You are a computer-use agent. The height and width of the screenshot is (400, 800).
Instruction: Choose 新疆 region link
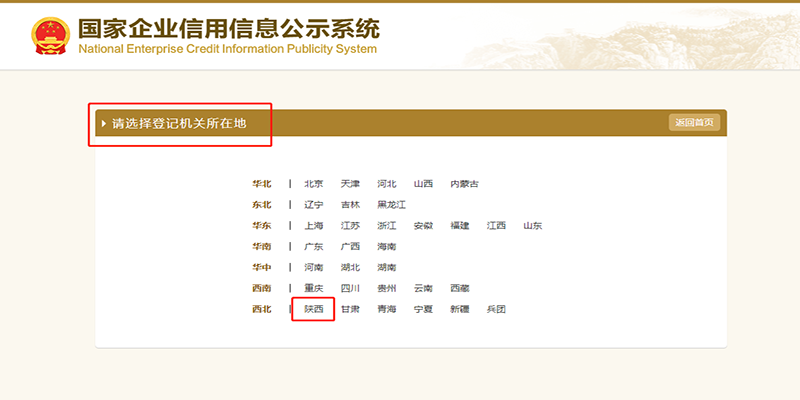pyautogui.click(x=460, y=309)
